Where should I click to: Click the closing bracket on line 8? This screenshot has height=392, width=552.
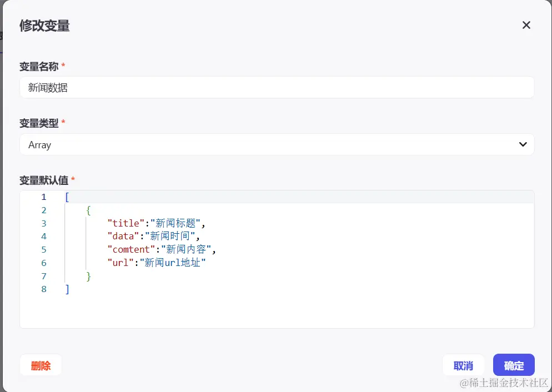(67, 289)
